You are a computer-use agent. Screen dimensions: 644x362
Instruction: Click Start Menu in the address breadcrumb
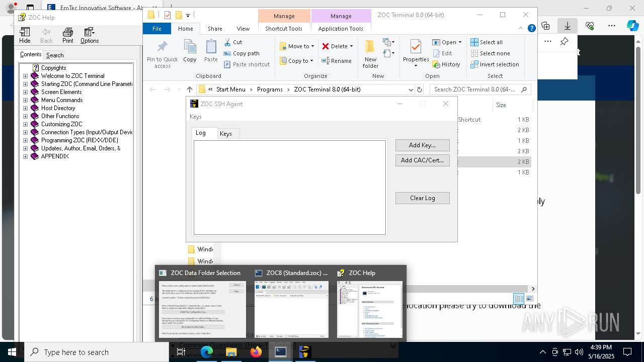[x=231, y=89]
